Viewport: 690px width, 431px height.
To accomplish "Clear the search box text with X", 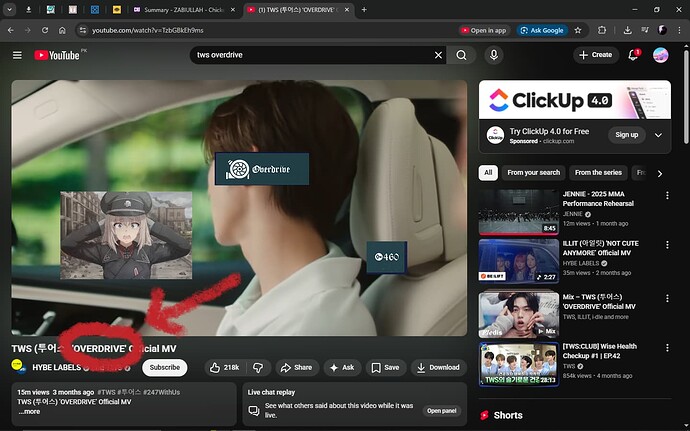I will click(439, 55).
